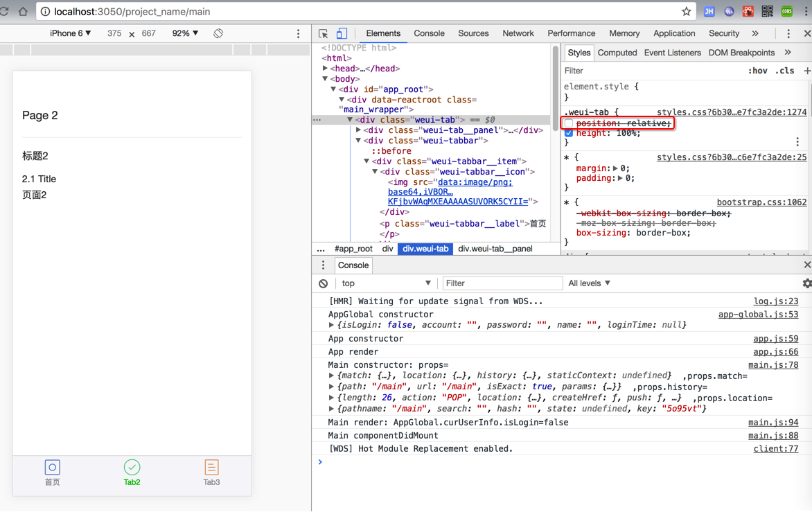Image resolution: width=812 pixels, height=512 pixels.
Task: Open the All levels log filter dropdown
Action: tap(589, 283)
